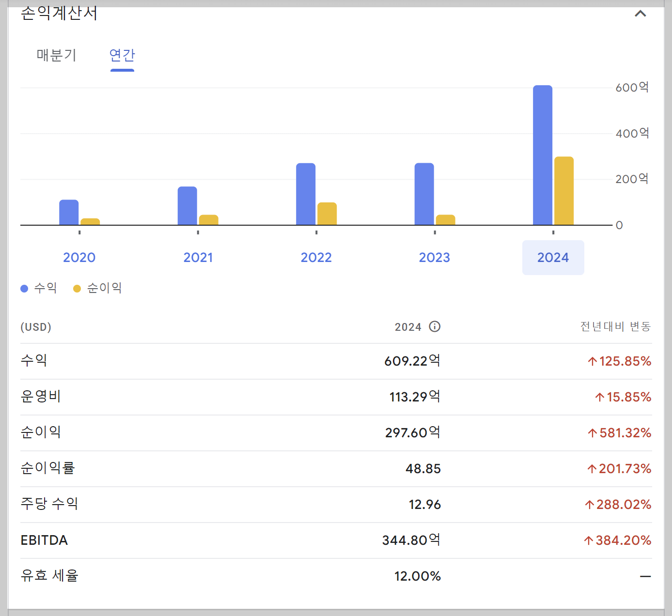
Task: Click the 2022 blue revenue bar
Action: click(306, 194)
